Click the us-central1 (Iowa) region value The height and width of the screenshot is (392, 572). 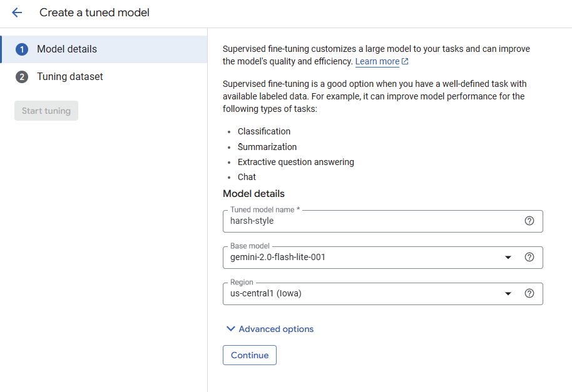click(266, 293)
